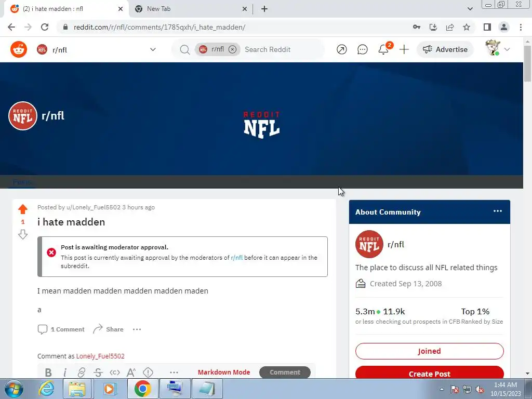Click the muted volume tray icon
Image resolution: width=532 pixels, height=399 pixels.
pyautogui.click(x=480, y=389)
